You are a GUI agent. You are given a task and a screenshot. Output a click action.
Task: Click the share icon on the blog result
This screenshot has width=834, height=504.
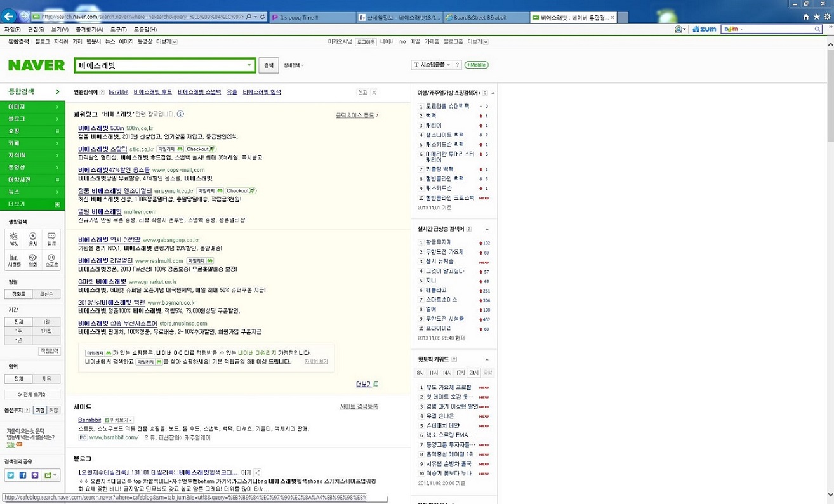258,472
